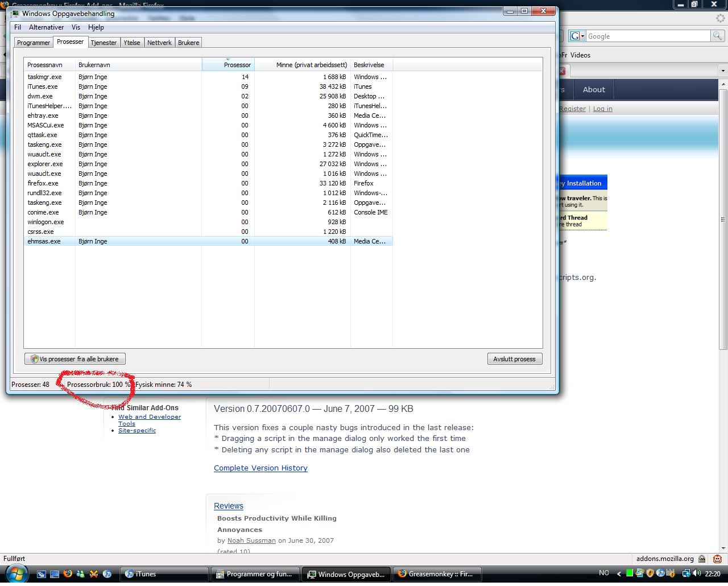Click the NO language indicator in taskbar
Viewport: 728px width, 586px height.
point(604,573)
